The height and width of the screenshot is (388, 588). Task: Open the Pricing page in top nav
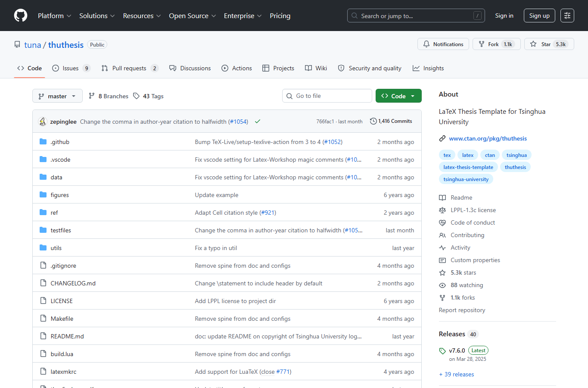click(x=280, y=16)
